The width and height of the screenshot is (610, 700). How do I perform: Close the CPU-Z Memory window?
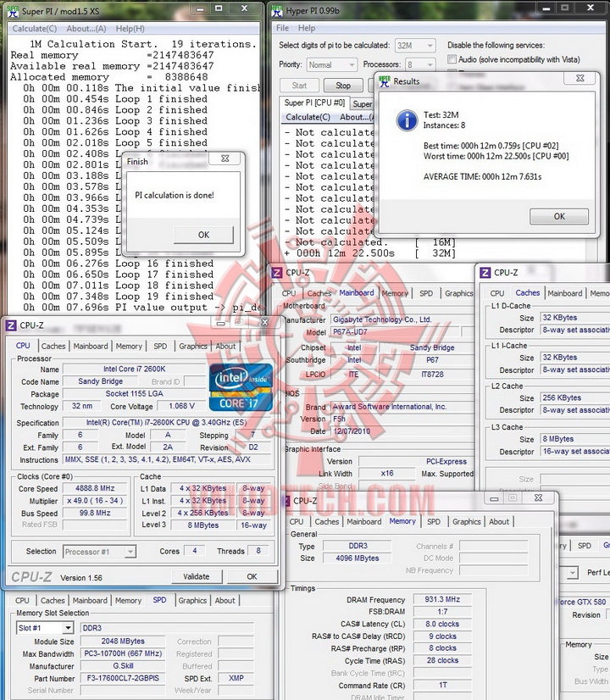click(x=539, y=497)
